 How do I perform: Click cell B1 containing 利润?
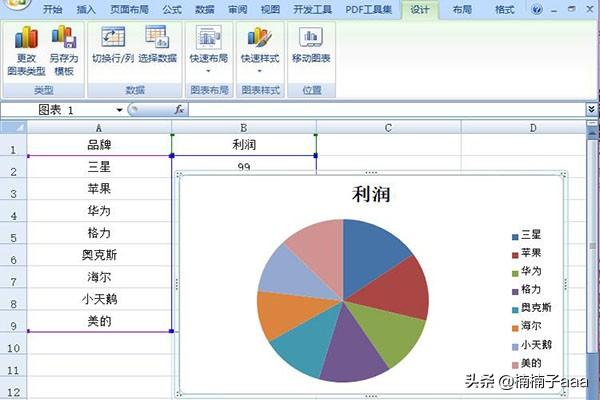coord(244,145)
